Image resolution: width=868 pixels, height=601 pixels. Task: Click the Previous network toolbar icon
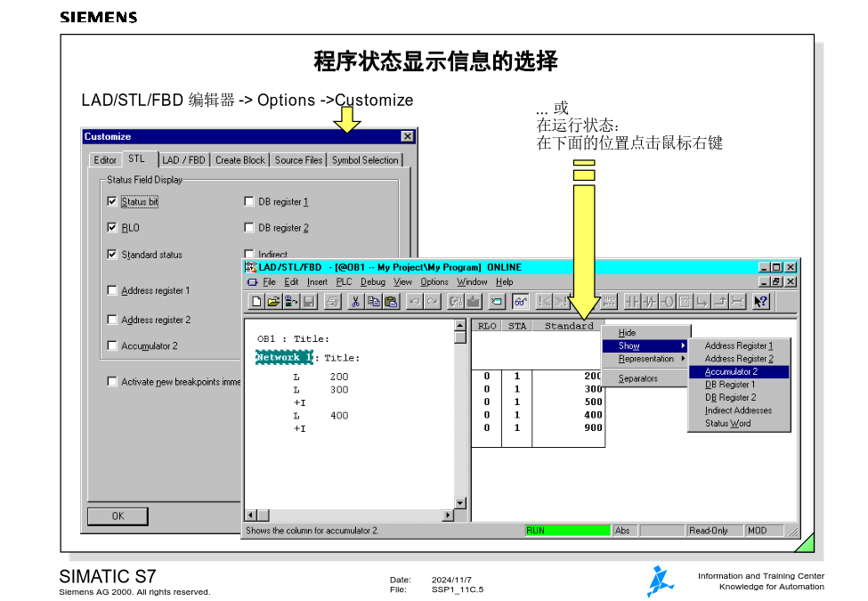pos(544,302)
